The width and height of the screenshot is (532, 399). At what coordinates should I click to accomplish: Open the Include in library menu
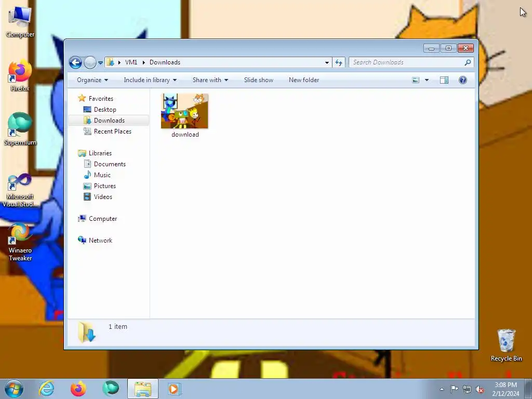150,80
